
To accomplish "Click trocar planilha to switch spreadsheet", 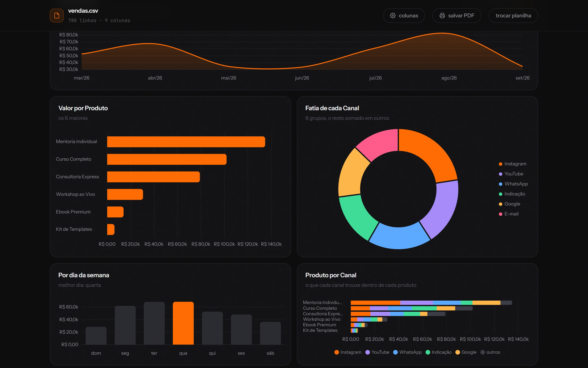I will click(513, 16).
